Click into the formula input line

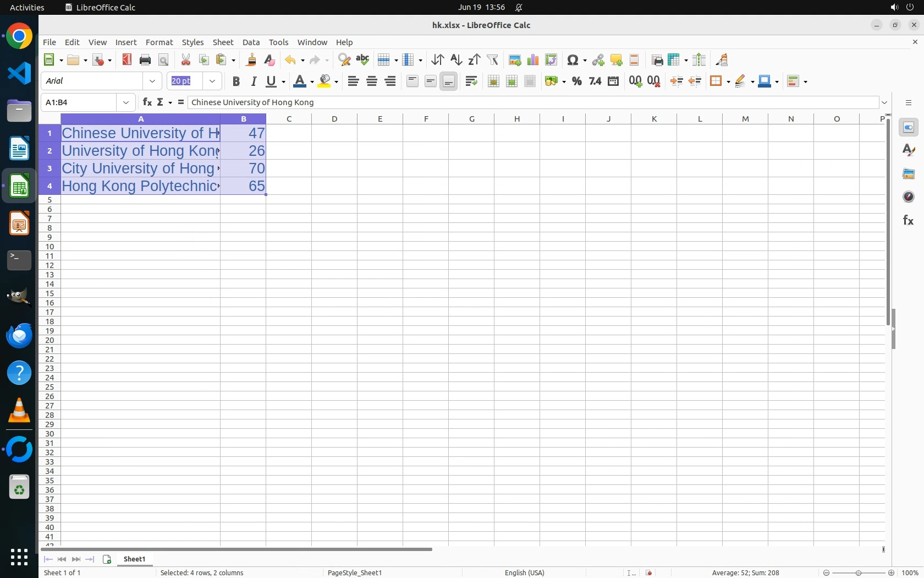528,102
